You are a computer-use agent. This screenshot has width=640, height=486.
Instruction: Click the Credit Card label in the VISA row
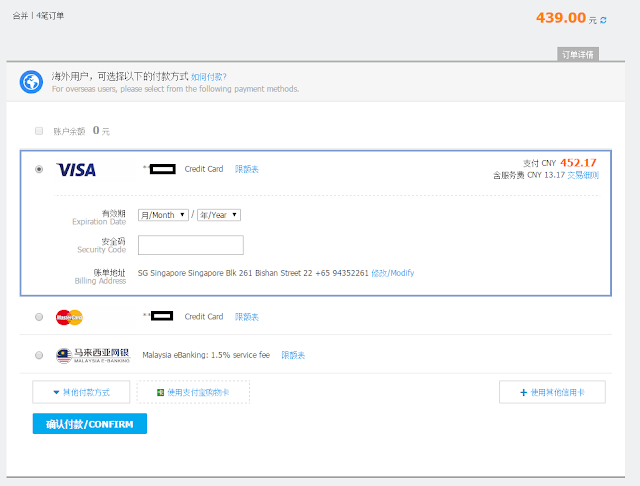coord(204,169)
